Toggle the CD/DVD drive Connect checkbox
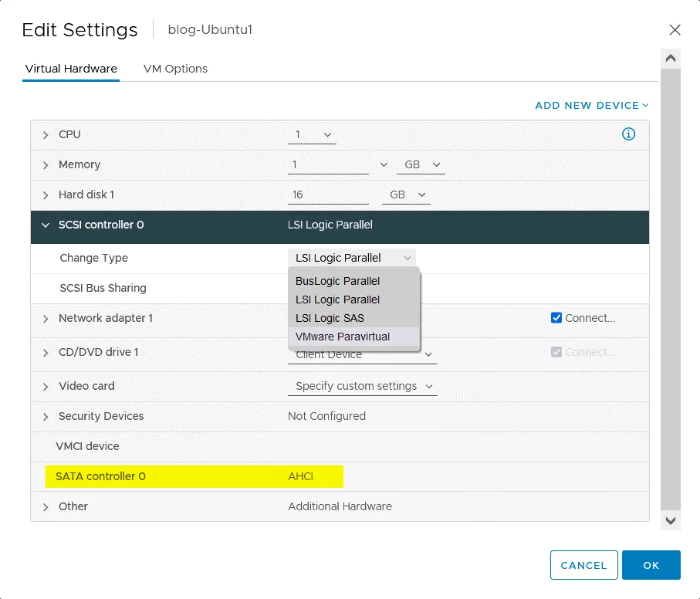This screenshot has height=599, width=700. [556, 352]
